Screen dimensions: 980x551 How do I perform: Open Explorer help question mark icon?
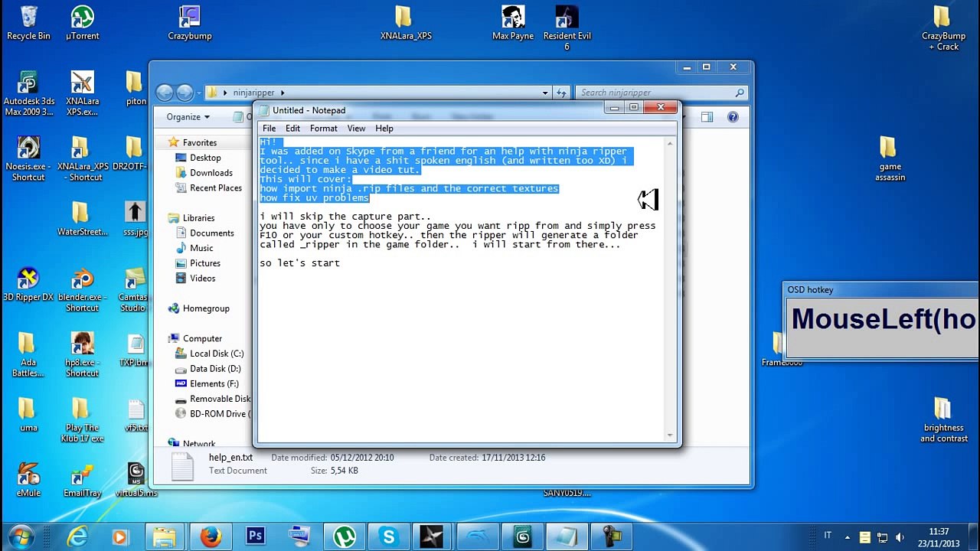(x=733, y=117)
